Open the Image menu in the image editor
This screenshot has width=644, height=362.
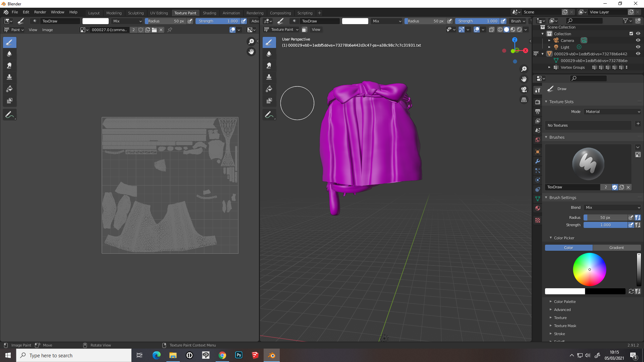coord(47,30)
